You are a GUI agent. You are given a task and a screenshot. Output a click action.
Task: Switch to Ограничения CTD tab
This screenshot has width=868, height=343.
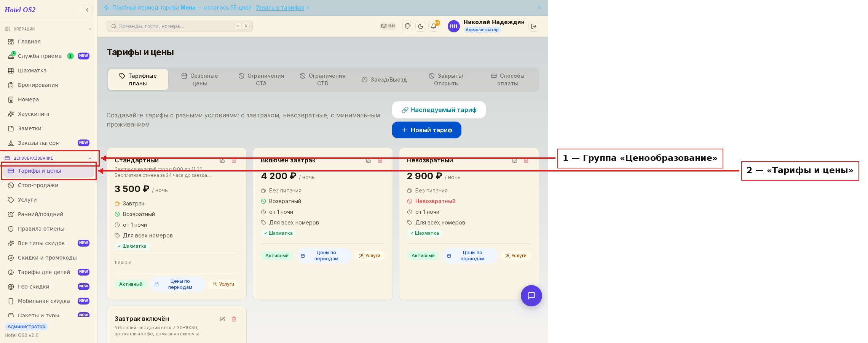click(323, 80)
